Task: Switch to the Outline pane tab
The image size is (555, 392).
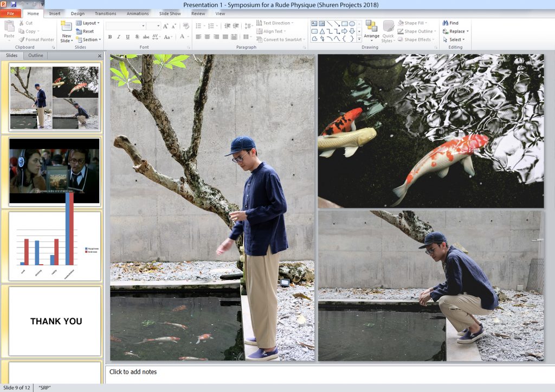Action: click(x=36, y=55)
